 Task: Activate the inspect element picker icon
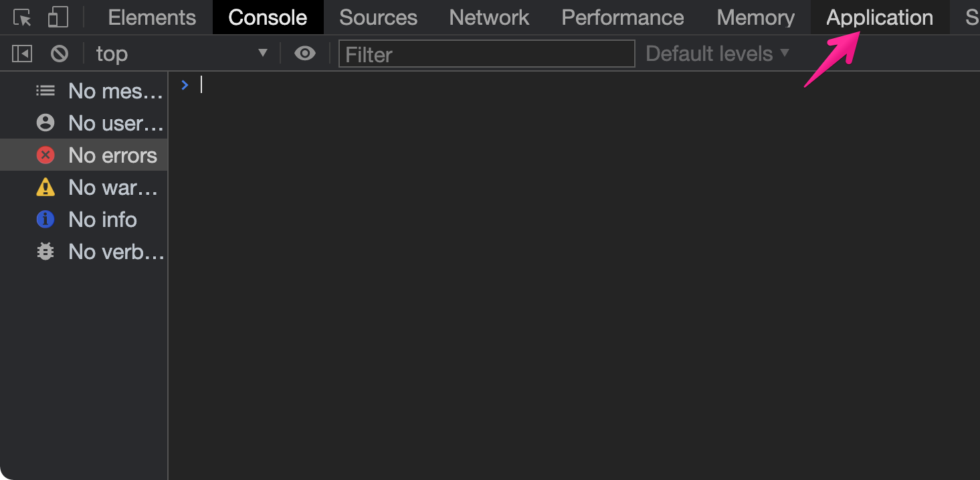click(23, 17)
